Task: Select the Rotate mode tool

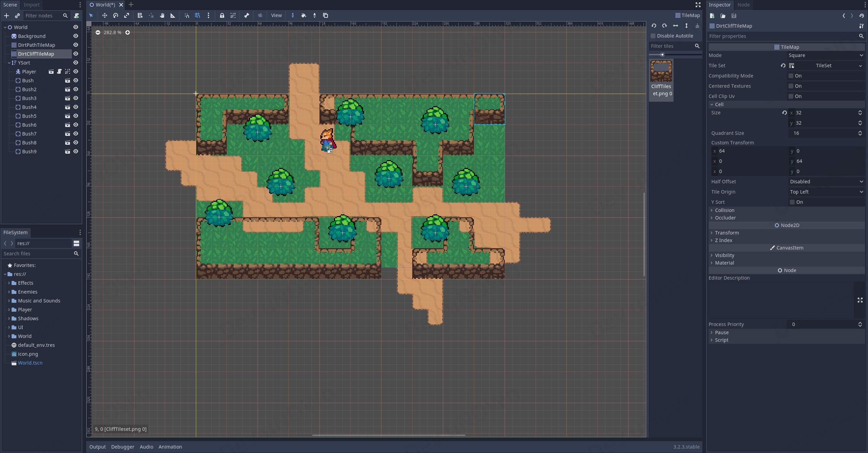Action: click(x=116, y=15)
